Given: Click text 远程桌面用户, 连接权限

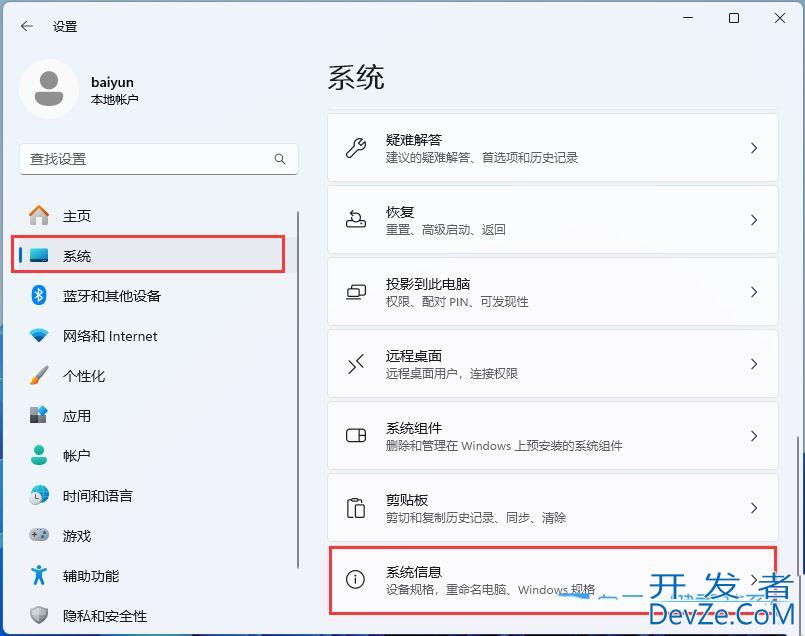Looking at the screenshot, I should [452, 373].
